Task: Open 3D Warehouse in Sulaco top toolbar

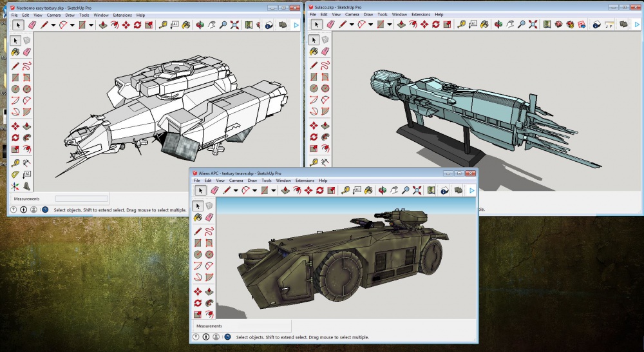Action: [558, 24]
